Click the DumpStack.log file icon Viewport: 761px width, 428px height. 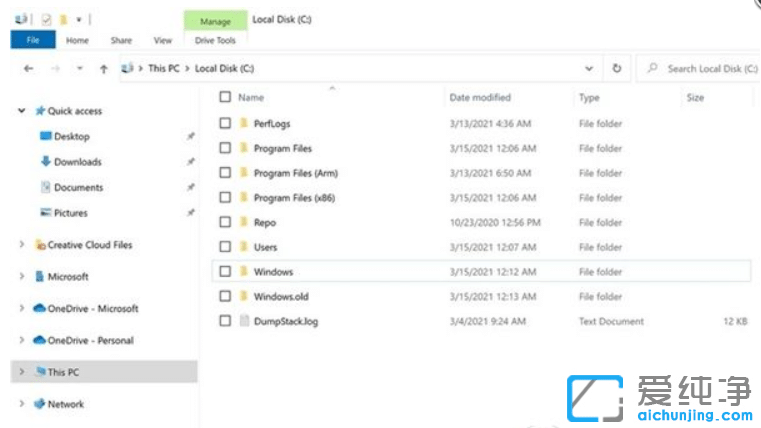pyautogui.click(x=243, y=321)
